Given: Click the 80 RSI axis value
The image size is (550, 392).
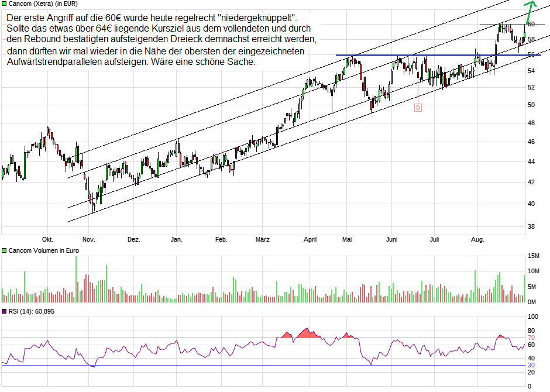Looking at the screenshot, I should pyautogui.click(x=531, y=331).
